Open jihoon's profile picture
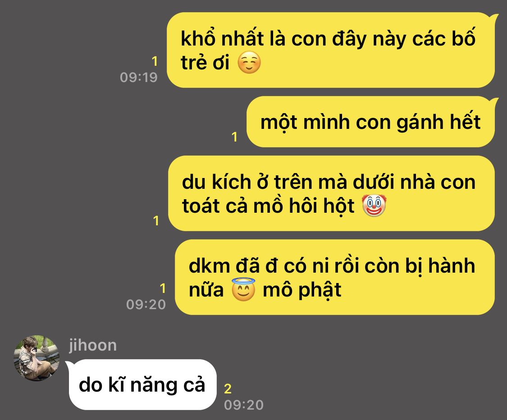Screen dimensions: 507x420 coord(37,358)
